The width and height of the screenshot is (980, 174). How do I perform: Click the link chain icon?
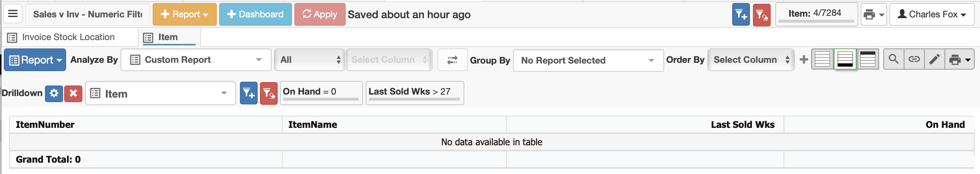(914, 59)
